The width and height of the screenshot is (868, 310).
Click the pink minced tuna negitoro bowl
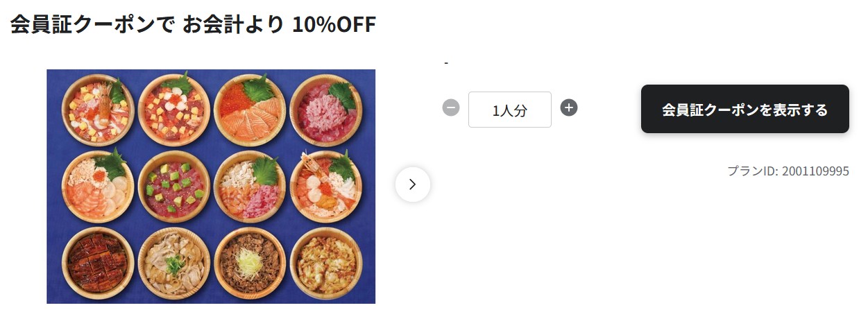tap(325, 110)
